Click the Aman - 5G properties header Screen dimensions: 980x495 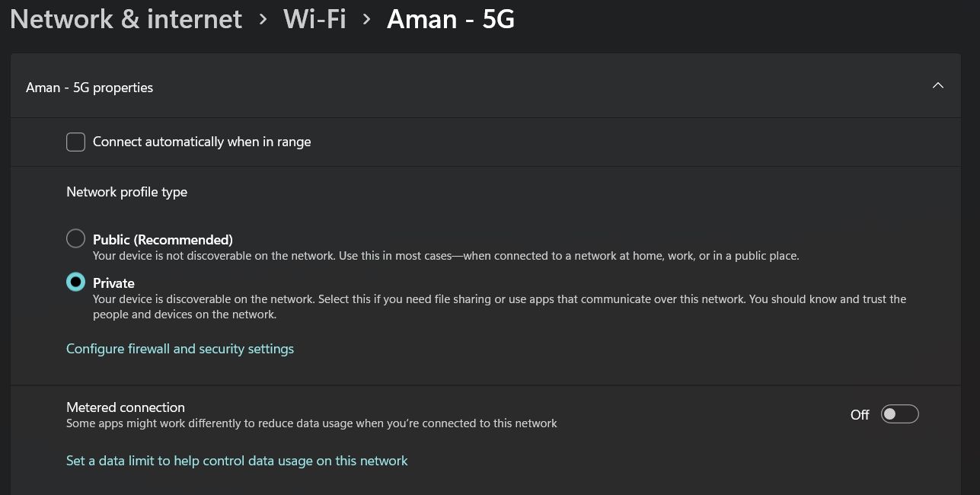(90, 88)
